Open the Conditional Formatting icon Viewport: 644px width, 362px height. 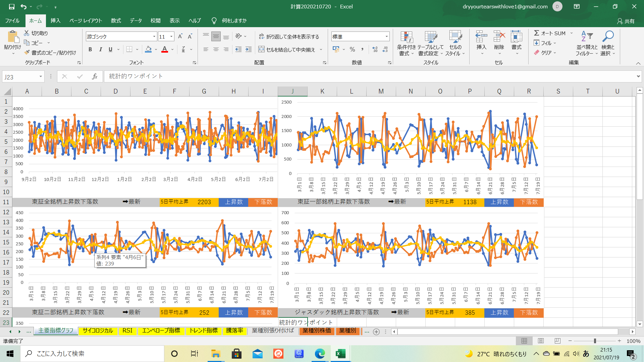pyautogui.click(x=406, y=38)
